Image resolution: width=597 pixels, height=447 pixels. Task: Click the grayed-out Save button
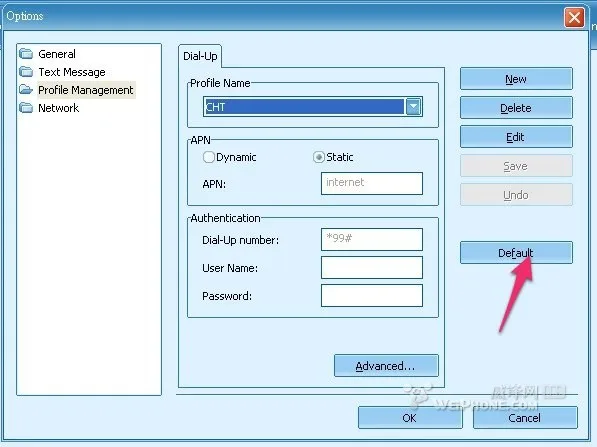[516, 166]
